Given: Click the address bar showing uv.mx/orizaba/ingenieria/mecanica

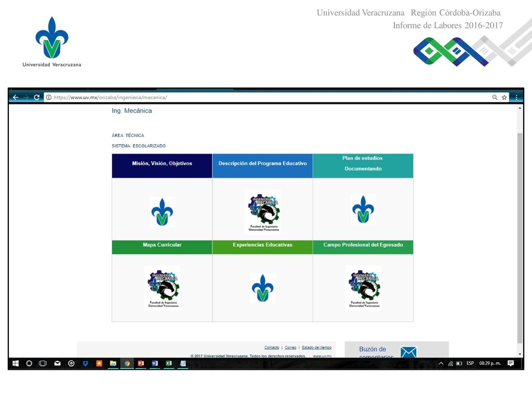Looking at the screenshot, I should coord(271,97).
